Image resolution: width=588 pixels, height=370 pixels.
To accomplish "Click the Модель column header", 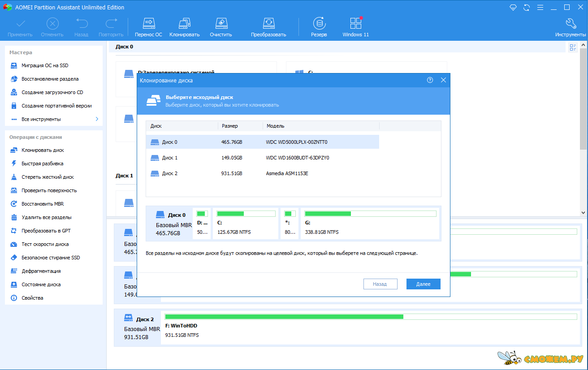I will point(321,126).
